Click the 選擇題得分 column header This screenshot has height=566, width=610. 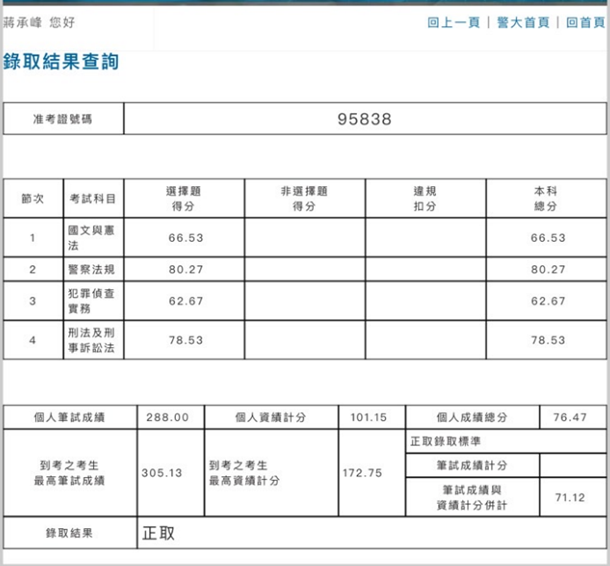(x=184, y=198)
